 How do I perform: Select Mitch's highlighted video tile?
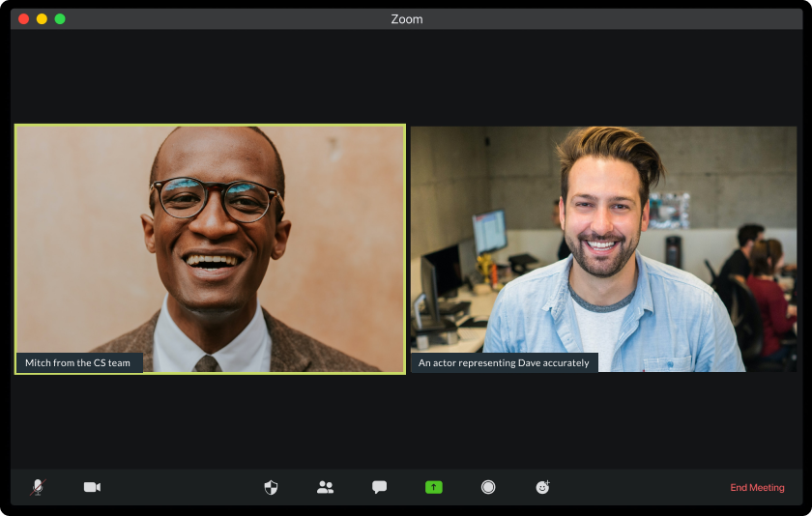tap(210, 249)
